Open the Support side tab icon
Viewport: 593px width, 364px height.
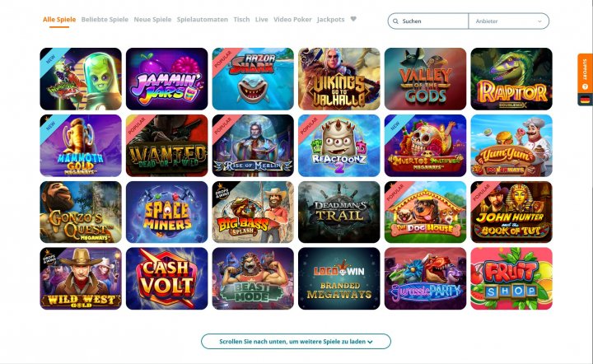[585, 87]
